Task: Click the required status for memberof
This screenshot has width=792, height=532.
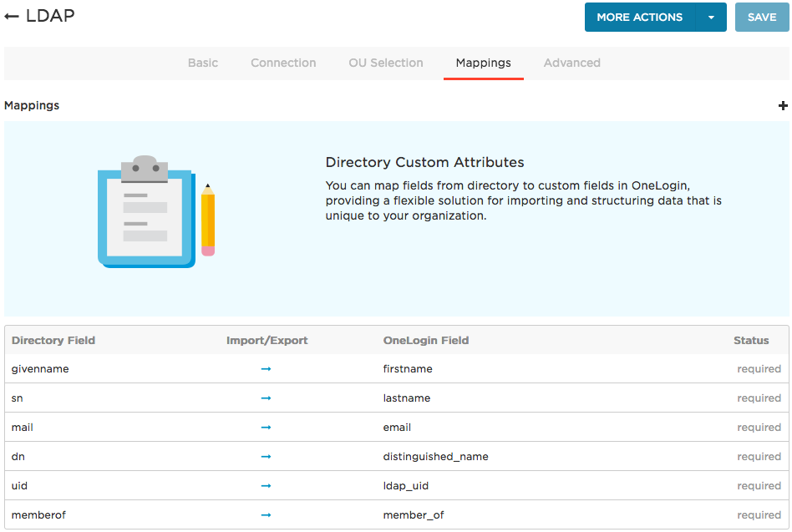Action: point(759,515)
